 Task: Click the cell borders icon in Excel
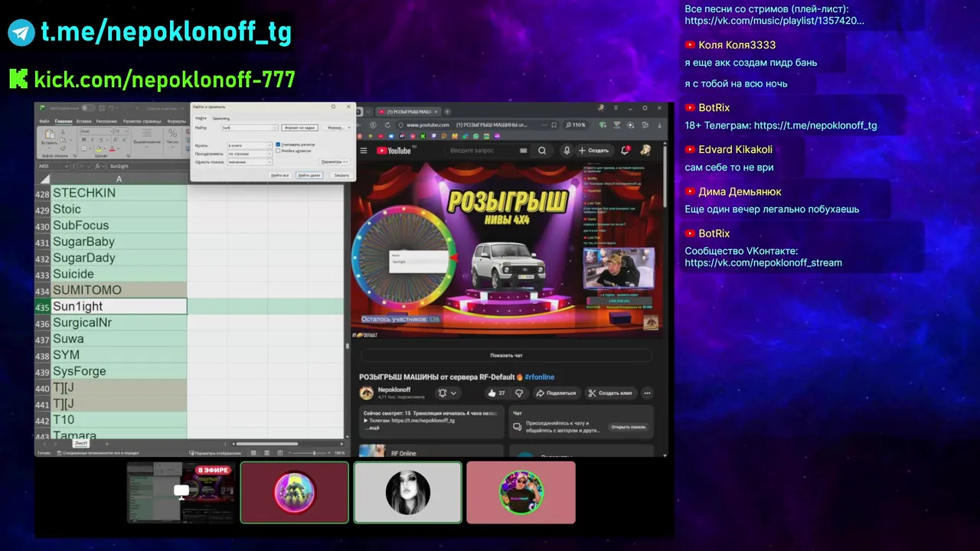[84, 148]
